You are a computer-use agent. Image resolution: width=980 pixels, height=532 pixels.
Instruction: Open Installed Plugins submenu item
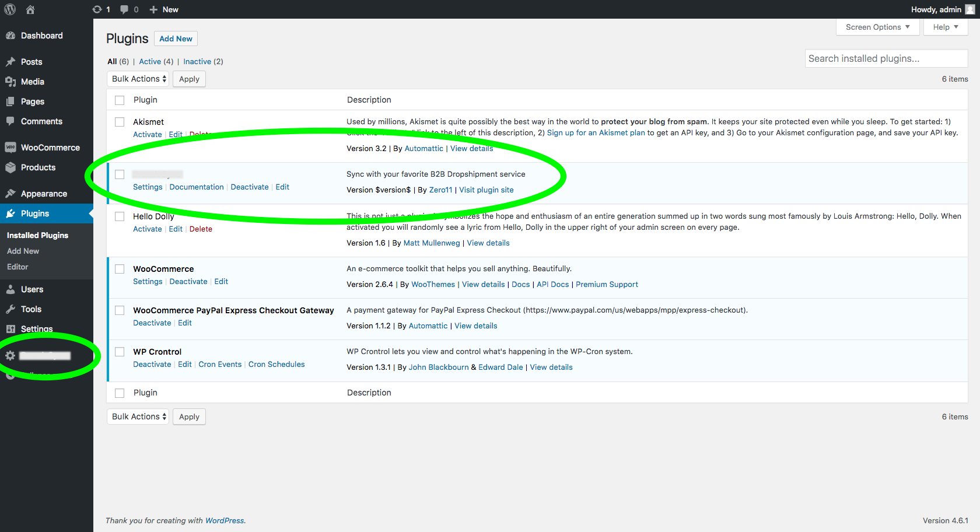(x=37, y=235)
